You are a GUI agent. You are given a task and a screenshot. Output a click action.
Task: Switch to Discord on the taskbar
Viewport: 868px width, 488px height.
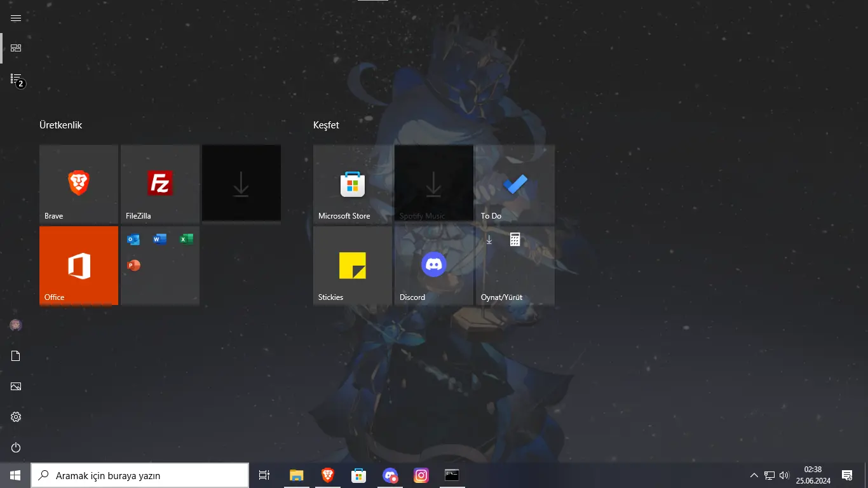[390, 475]
